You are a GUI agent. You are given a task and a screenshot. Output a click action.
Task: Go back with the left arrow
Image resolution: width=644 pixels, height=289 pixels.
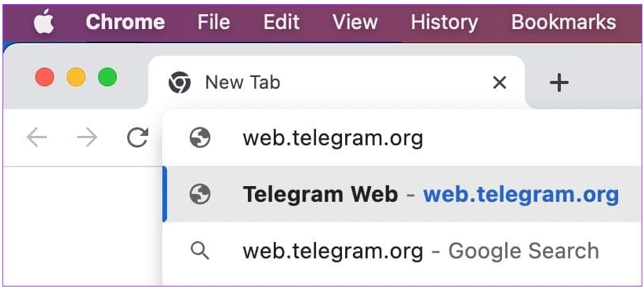[x=37, y=137]
